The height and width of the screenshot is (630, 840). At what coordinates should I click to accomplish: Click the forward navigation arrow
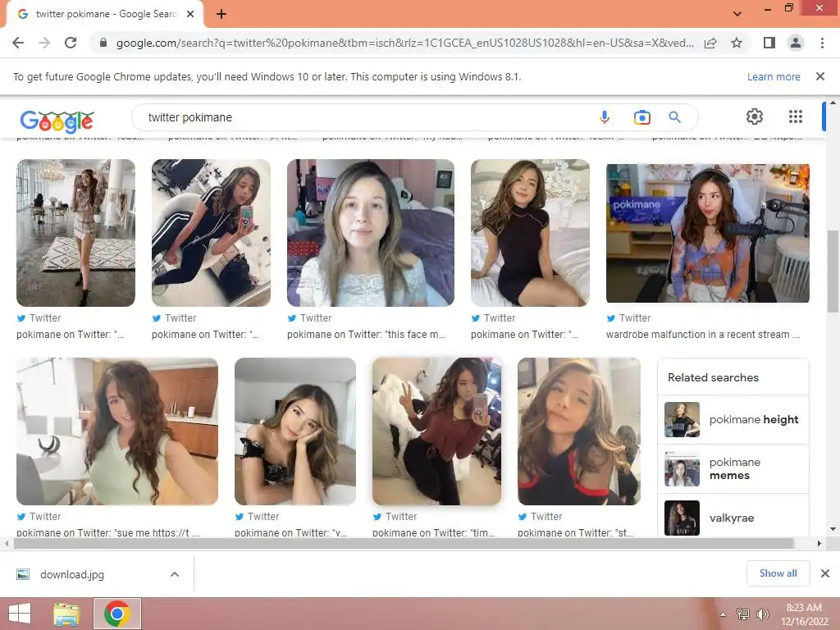click(x=44, y=43)
